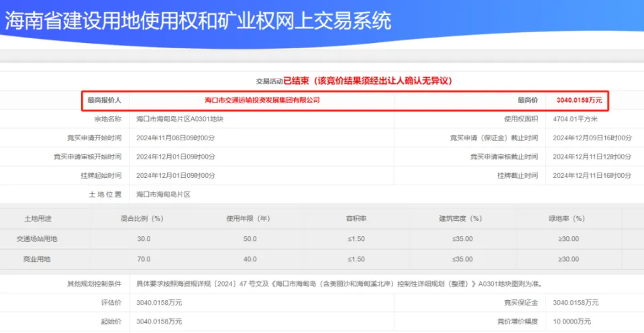Click the 最高价 value in red
Viewport: 644px width, 333px height.
pos(579,100)
